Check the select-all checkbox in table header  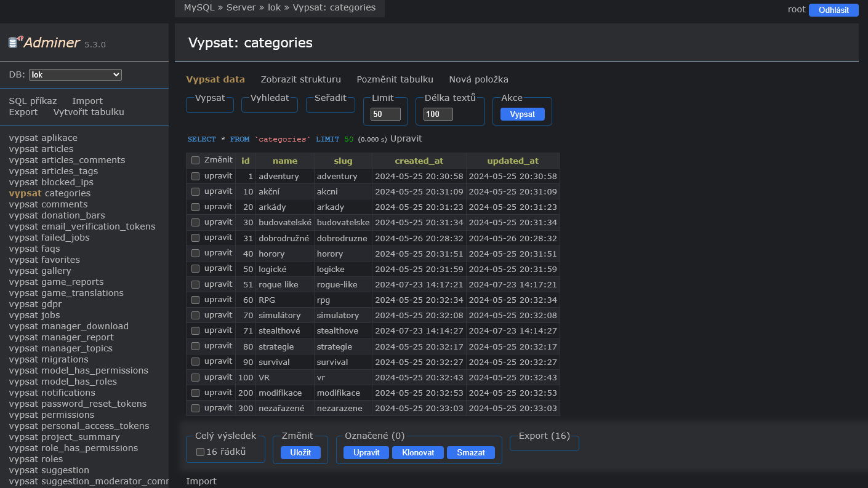click(x=195, y=161)
